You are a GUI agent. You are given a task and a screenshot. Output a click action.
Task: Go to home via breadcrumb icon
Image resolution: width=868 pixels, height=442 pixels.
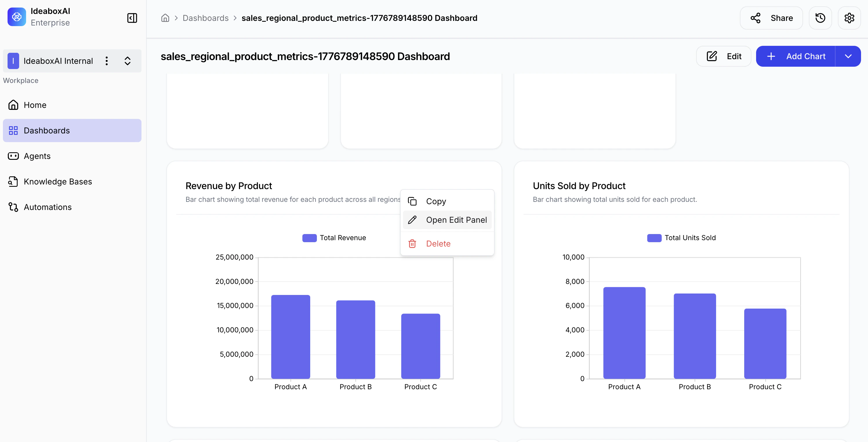point(165,18)
